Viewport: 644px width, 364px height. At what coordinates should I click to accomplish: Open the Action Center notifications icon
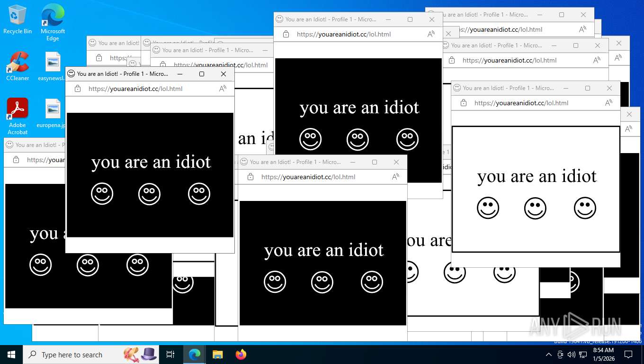pyautogui.click(x=628, y=355)
